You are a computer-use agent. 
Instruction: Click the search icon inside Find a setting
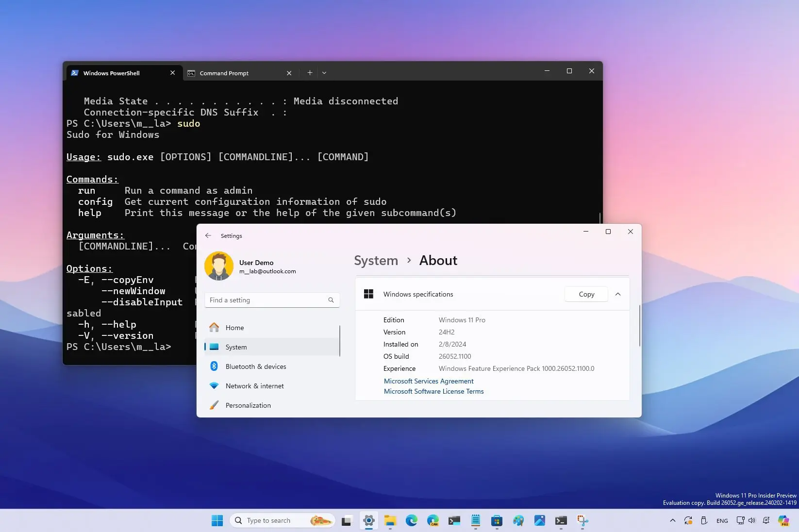pyautogui.click(x=331, y=300)
